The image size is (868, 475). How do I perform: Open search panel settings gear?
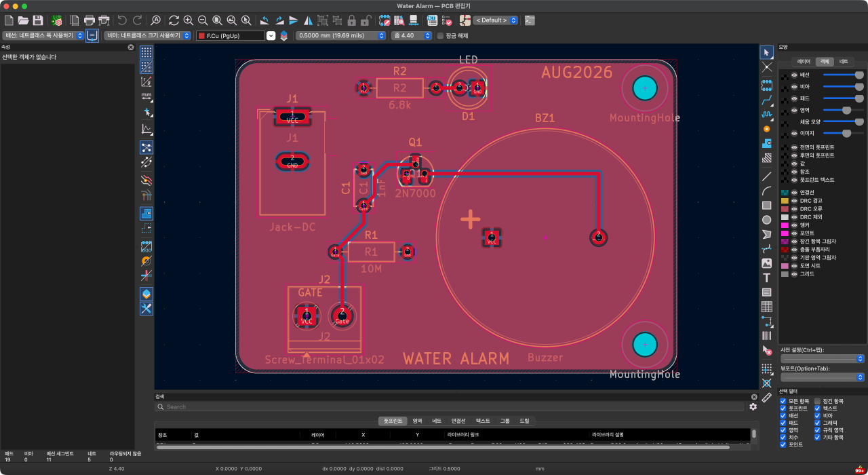(753, 407)
